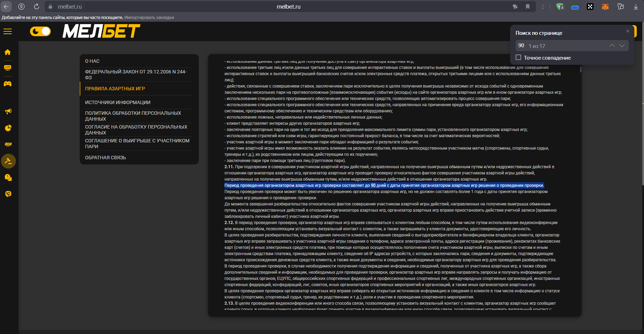Select 'ИСТОЧНИКИ ИНФОРМАЦИИ' menu item
This screenshot has width=644, height=334.
pyautogui.click(x=118, y=102)
